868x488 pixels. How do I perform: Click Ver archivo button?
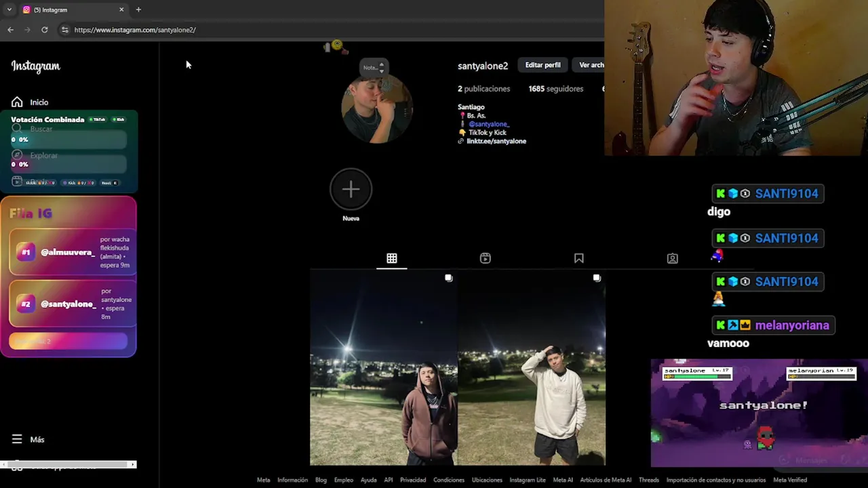pos(589,65)
